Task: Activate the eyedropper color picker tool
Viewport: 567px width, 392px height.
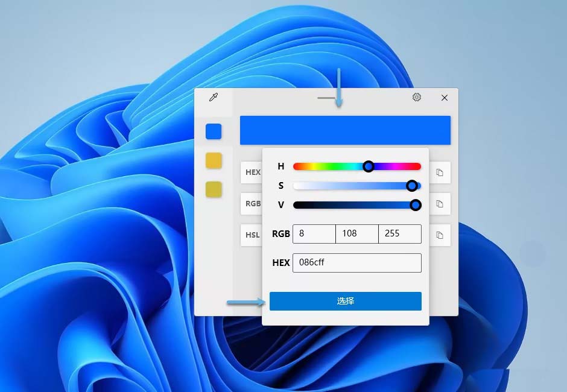Action: [x=214, y=97]
